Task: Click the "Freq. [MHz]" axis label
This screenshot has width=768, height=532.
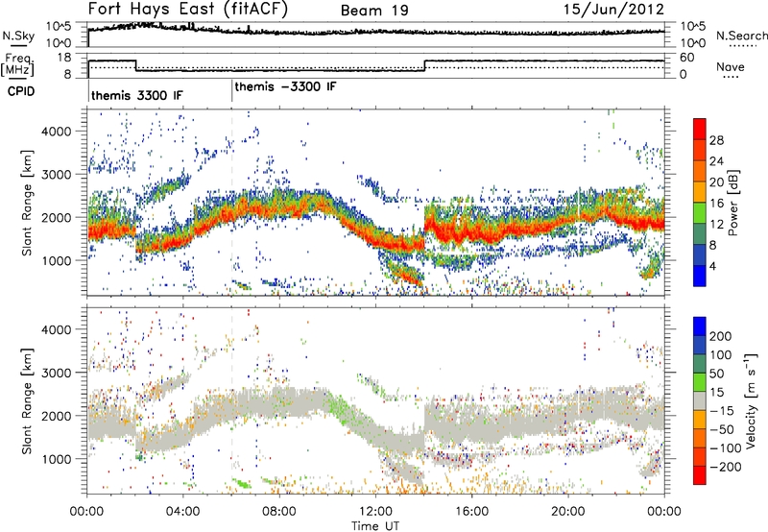Action: point(17,64)
